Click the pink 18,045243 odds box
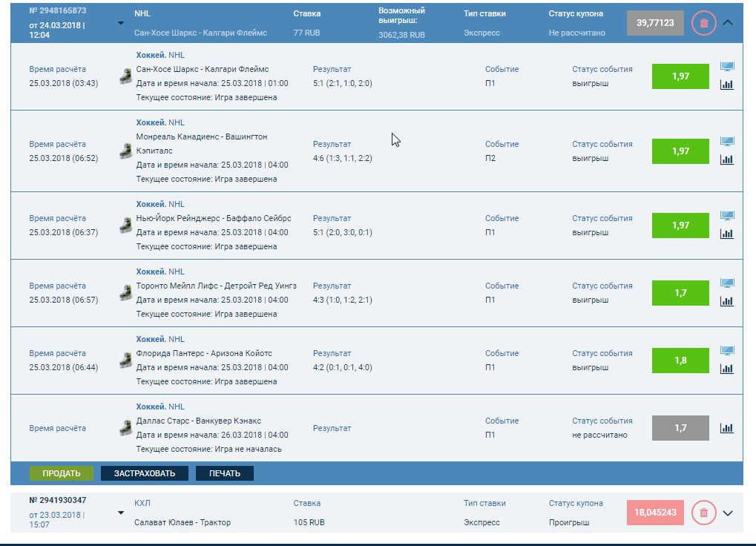The image size is (756, 546). (655, 512)
